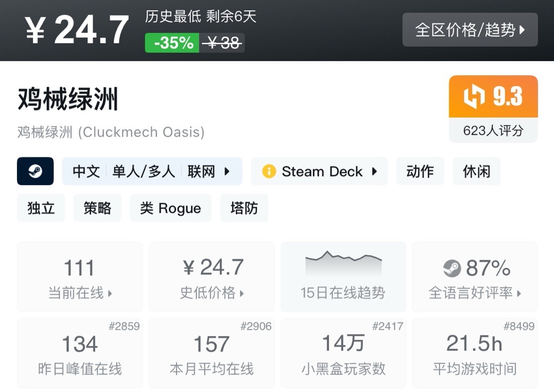Screen dimensions: 554x392
Task: Open the 当前在线 current online details
Action: [x=80, y=277]
